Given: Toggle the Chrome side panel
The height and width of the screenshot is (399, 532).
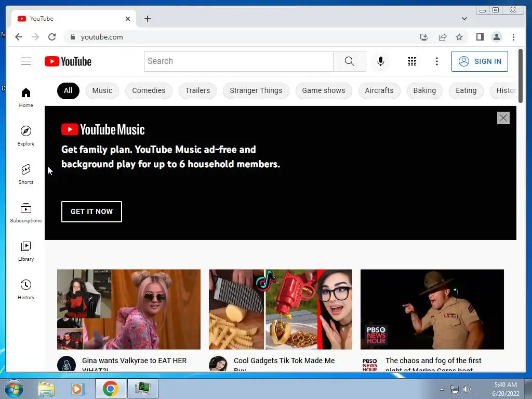Looking at the screenshot, I should coord(480,37).
